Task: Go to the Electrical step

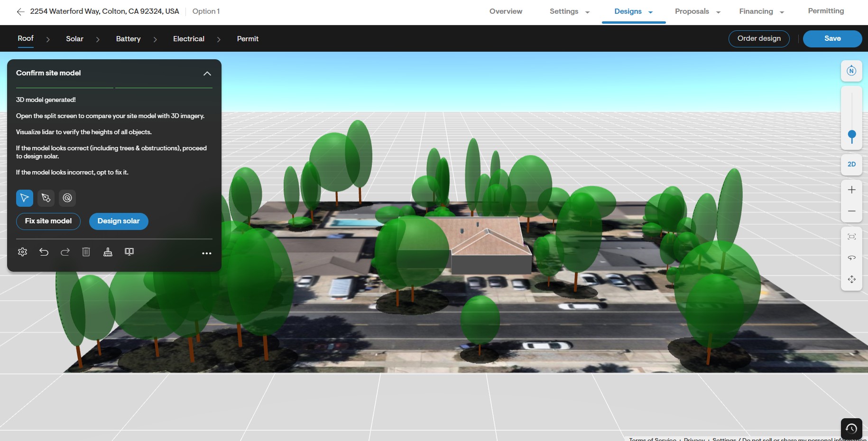Action: (x=188, y=39)
